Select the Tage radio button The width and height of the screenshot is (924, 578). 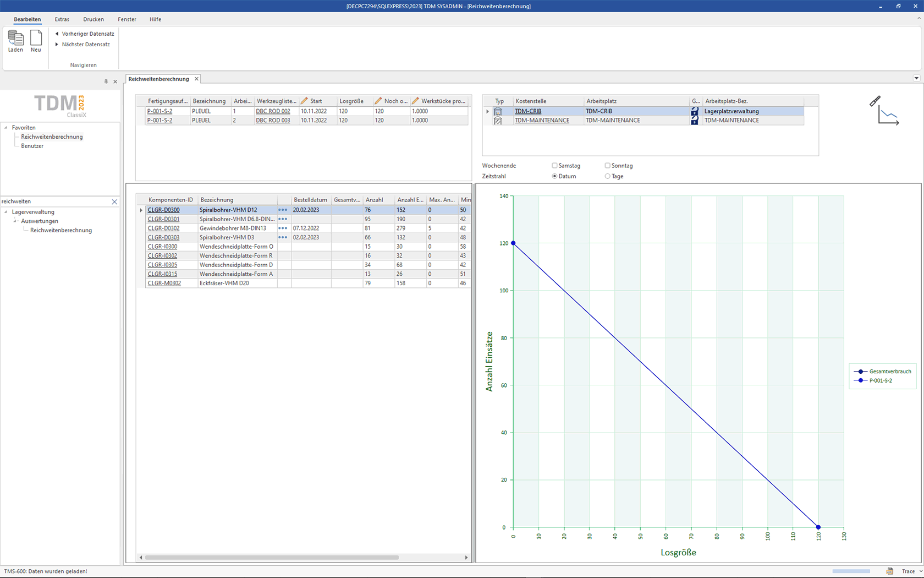(x=607, y=176)
